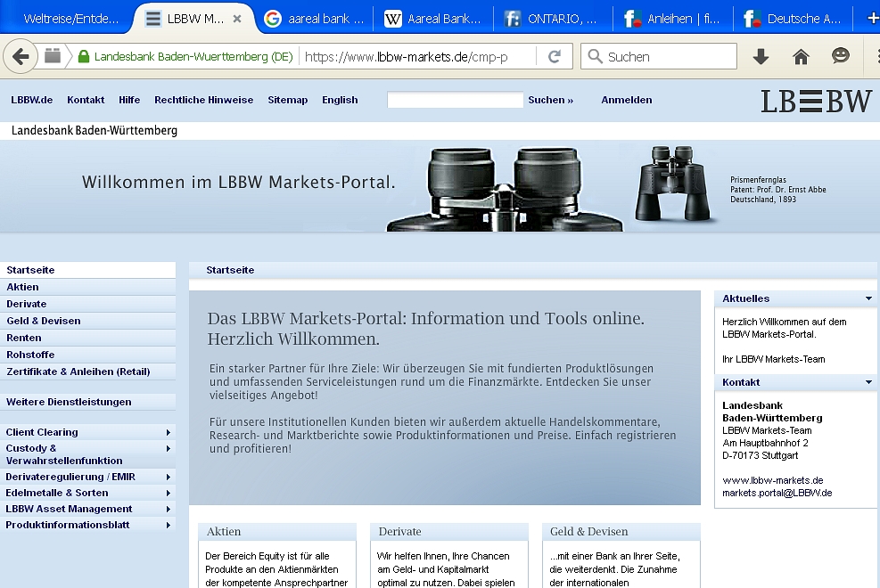Click the markets.portal@LBBW.de email link

pyautogui.click(x=777, y=493)
